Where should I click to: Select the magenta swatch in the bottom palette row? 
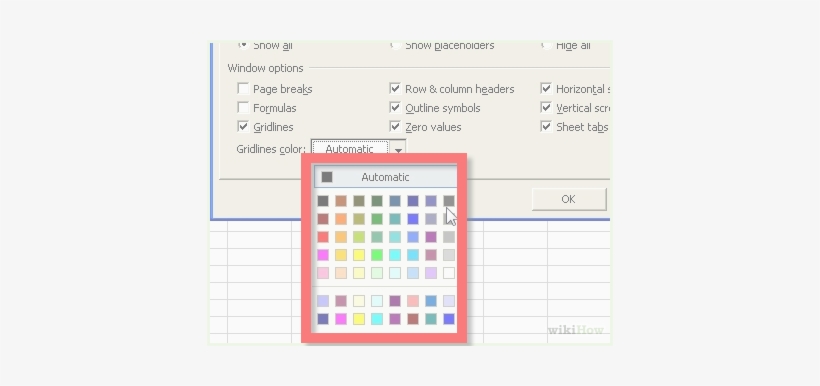point(341,319)
